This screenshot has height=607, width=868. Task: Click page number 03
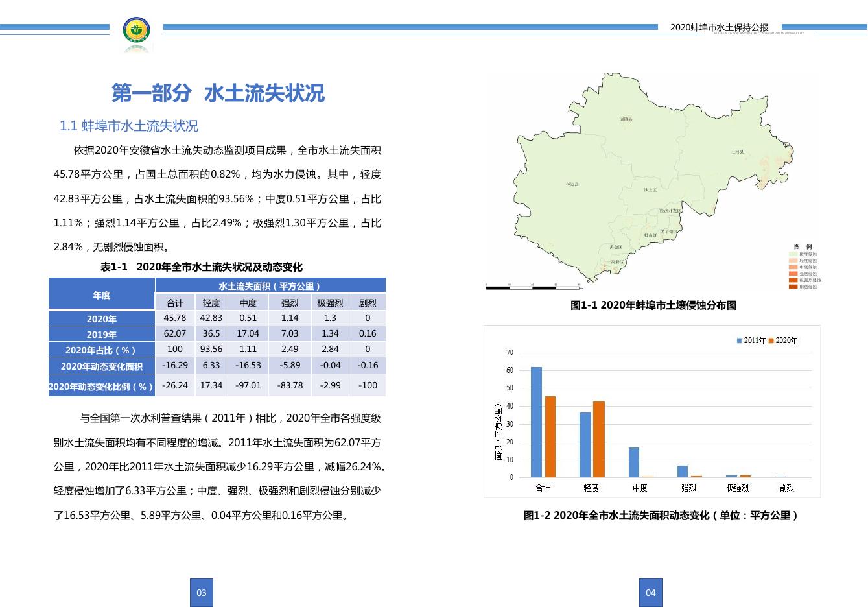[x=202, y=593]
